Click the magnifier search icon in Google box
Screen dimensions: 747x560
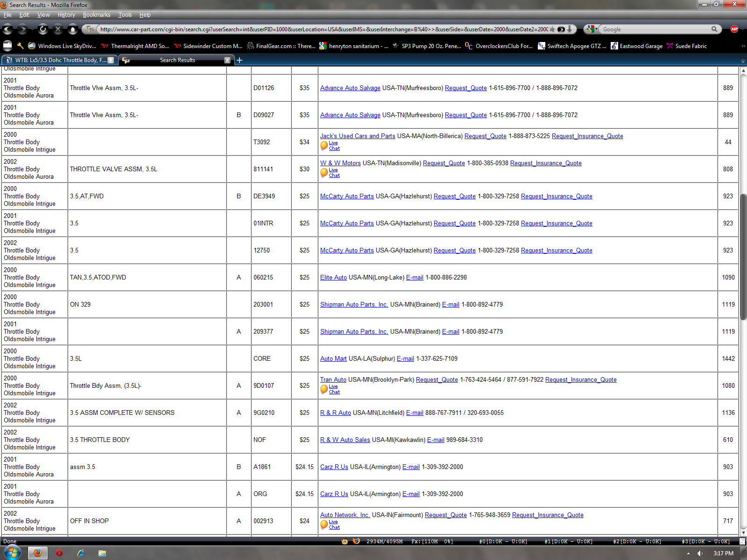714,29
